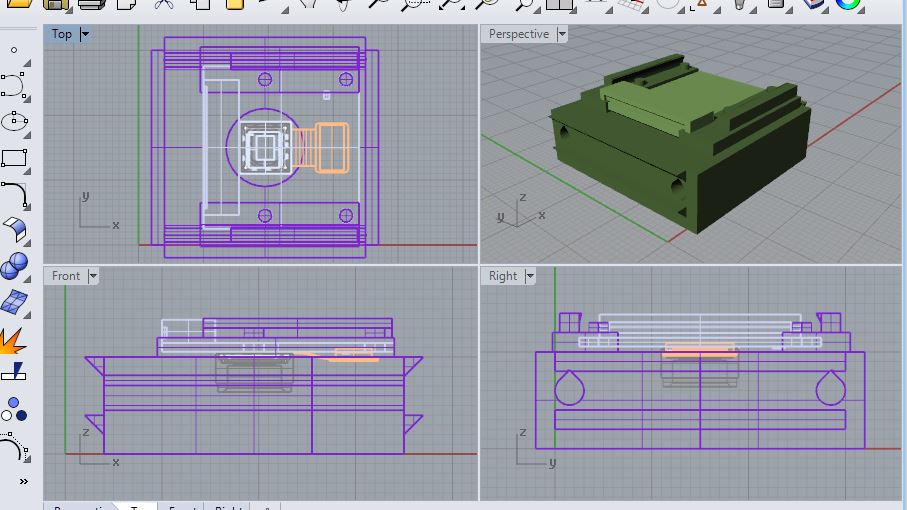Screen dimensions: 907x510
Task: Click the Explode tool icon
Action: pyautogui.click(x=13, y=341)
